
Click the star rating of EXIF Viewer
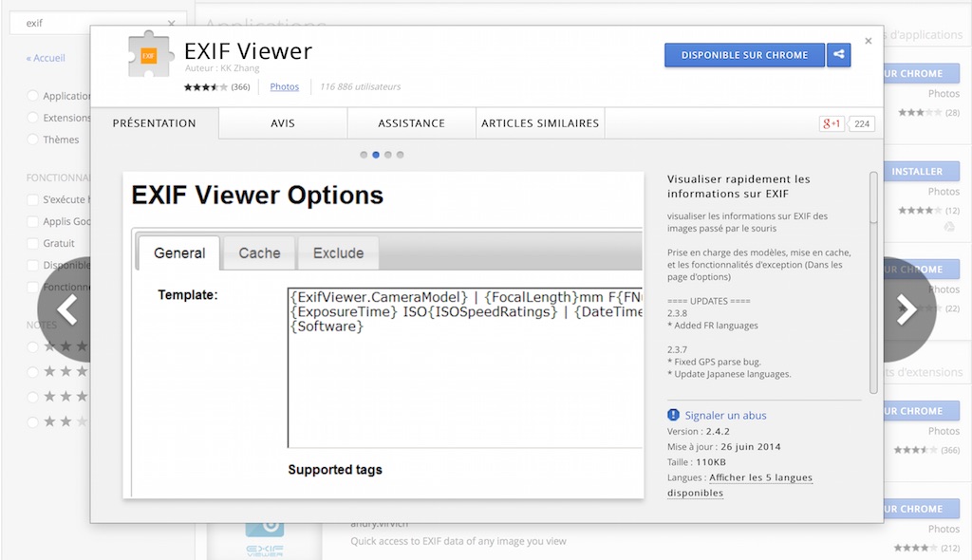tap(205, 86)
